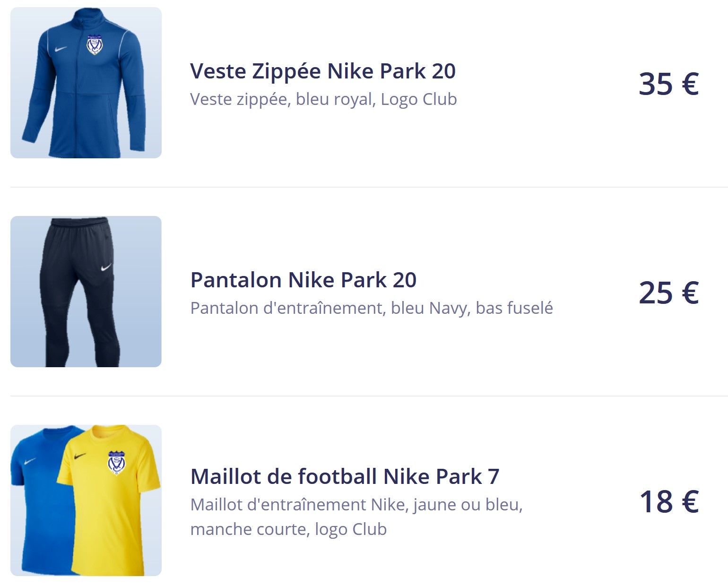Open the Pantalon Nike Park 20 title
Viewport: 728px width, 586px height.
click(x=303, y=280)
